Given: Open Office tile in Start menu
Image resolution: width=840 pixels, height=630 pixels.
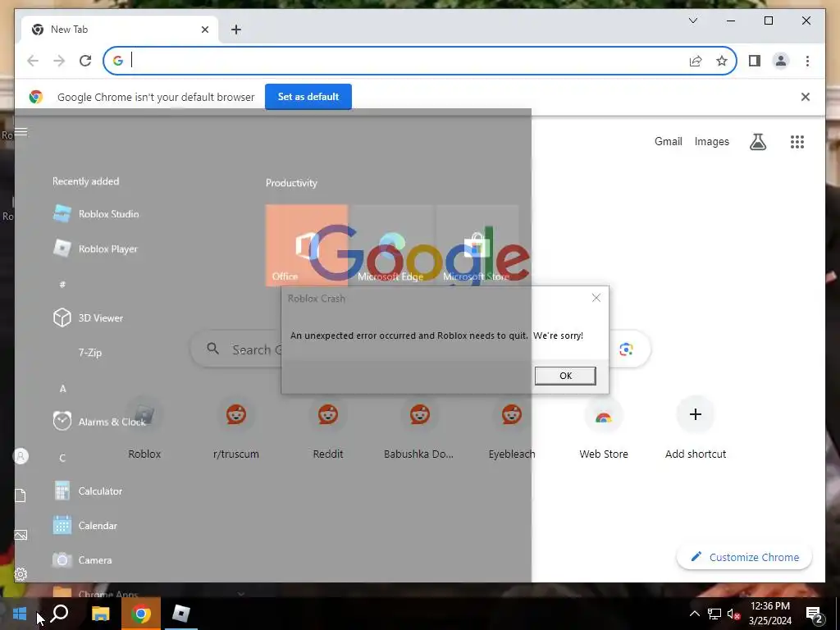Looking at the screenshot, I should click(307, 245).
